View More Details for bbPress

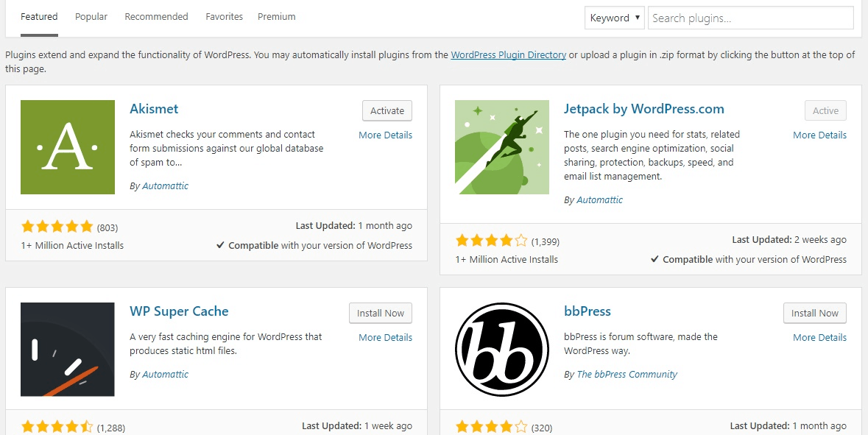click(x=820, y=338)
